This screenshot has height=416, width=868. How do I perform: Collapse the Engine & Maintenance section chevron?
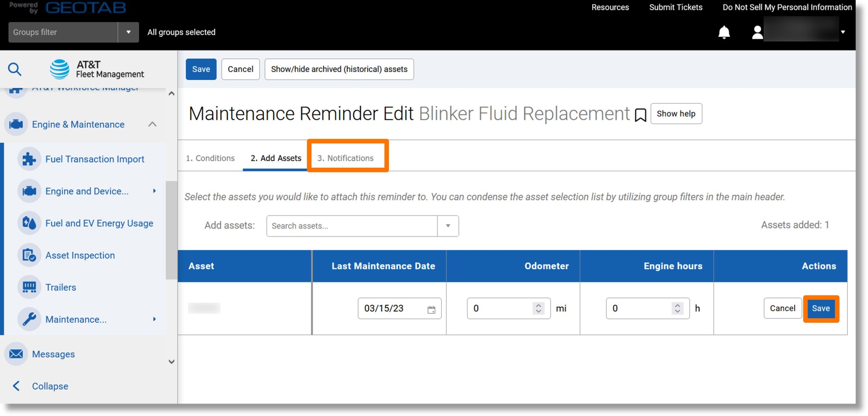(152, 124)
